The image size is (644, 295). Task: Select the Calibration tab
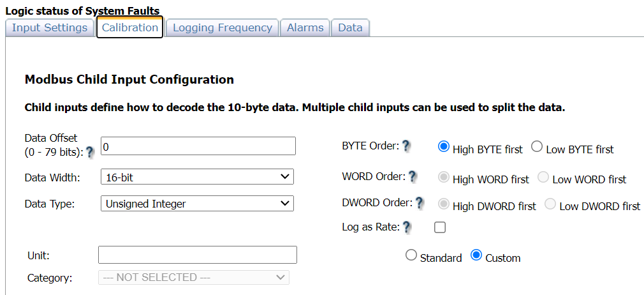(x=130, y=27)
